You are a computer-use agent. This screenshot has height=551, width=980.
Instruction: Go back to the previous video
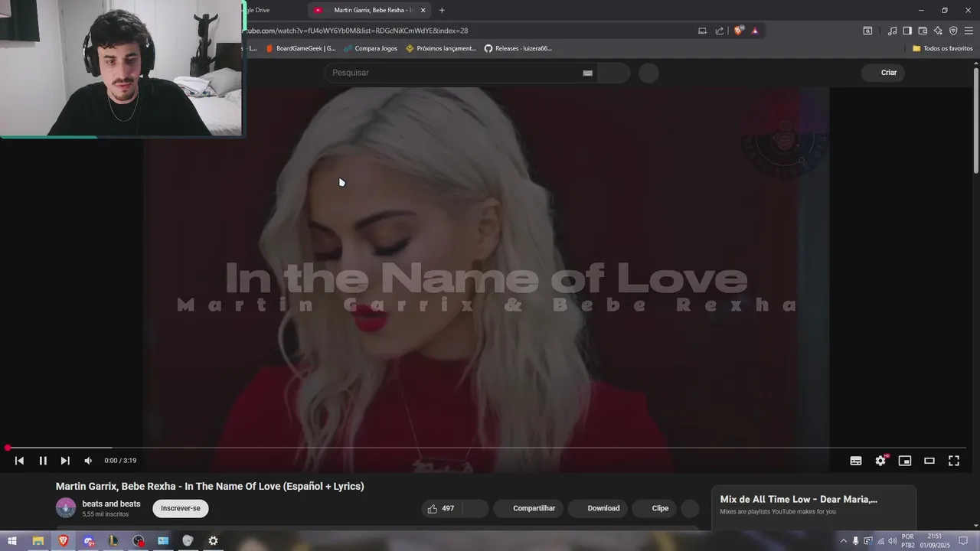pyautogui.click(x=19, y=461)
